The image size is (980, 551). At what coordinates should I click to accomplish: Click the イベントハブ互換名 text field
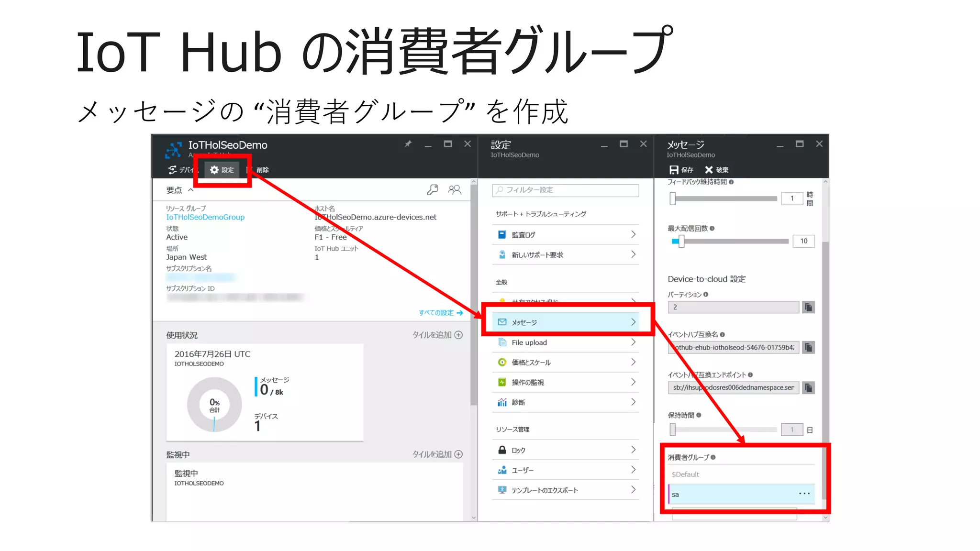[734, 347]
